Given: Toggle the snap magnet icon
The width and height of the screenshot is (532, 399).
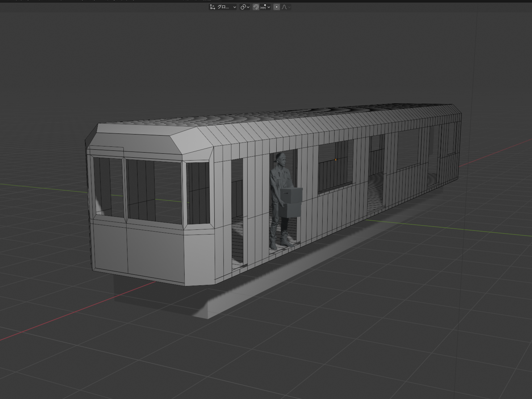Looking at the screenshot, I should tap(256, 7).
